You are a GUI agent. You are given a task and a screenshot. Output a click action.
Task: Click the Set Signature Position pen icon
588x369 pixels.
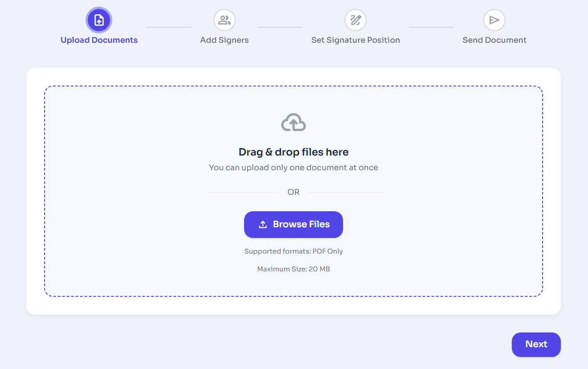coord(355,20)
